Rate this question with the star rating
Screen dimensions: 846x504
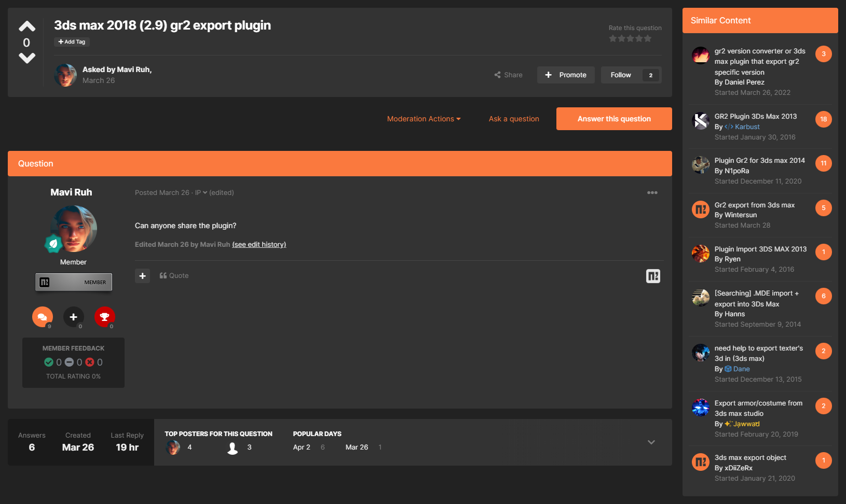[x=630, y=39]
